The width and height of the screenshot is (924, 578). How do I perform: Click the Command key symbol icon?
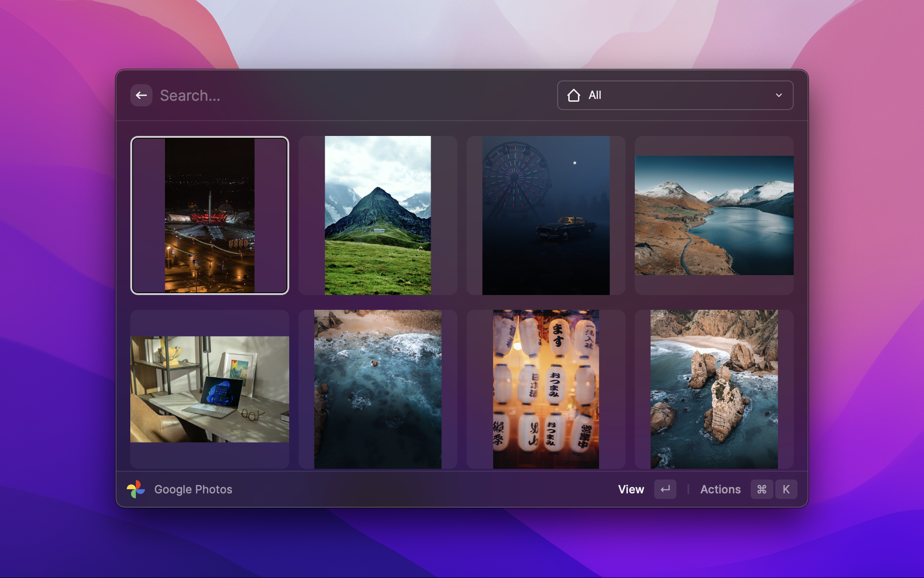point(761,489)
